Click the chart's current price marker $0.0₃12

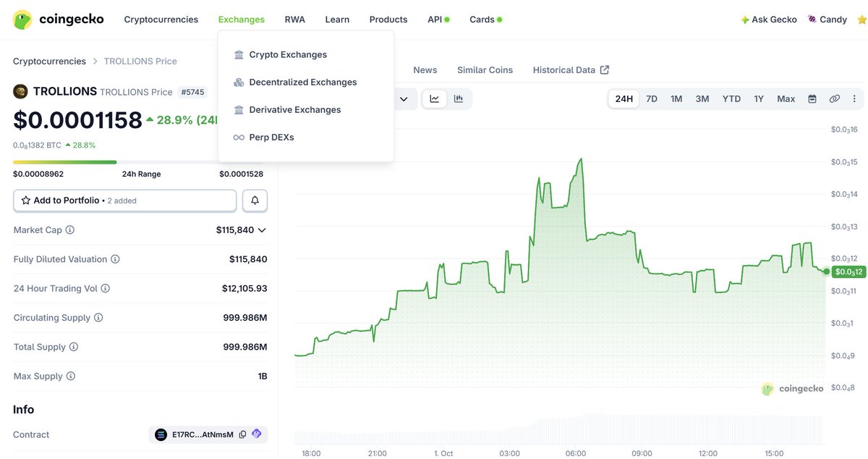click(848, 271)
